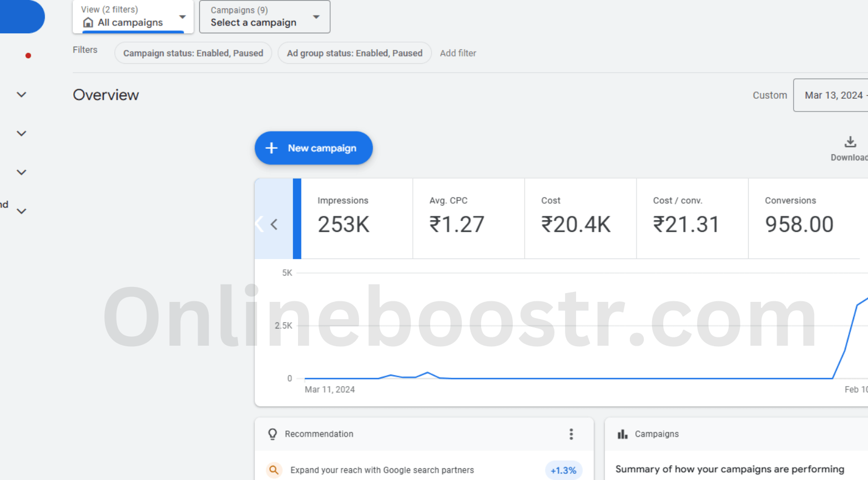Open the Recommendation card overflow menu
The height and width of the screenshot is (480, 868).
pos(571,434)
